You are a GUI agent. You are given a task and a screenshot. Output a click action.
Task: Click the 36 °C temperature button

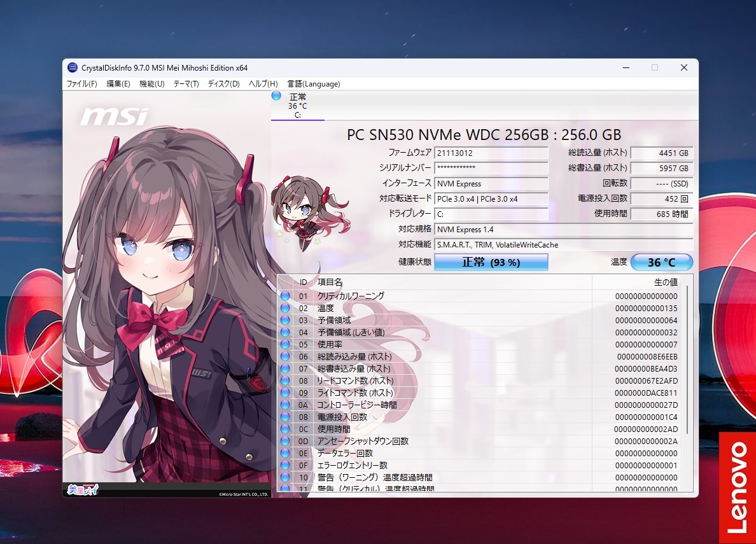click(662, 262)
